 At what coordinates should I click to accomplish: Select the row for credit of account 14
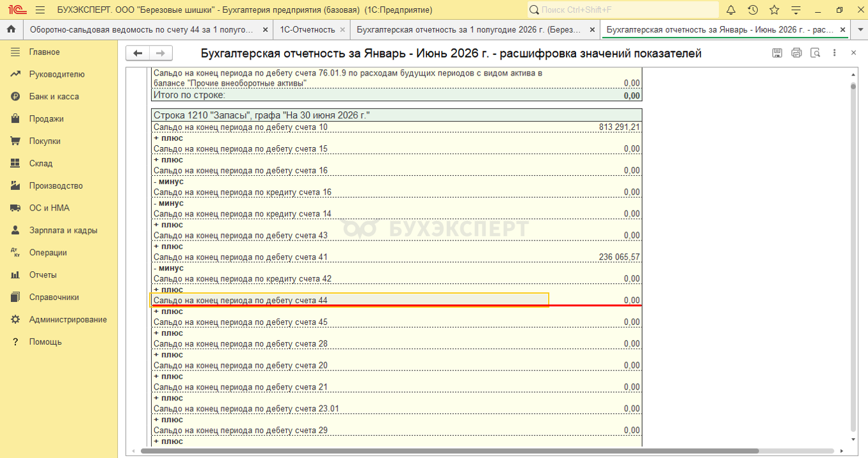click(397, 214)
